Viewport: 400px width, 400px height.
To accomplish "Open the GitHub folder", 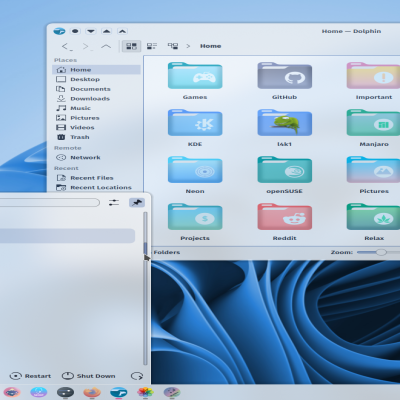I will point(284,81).
